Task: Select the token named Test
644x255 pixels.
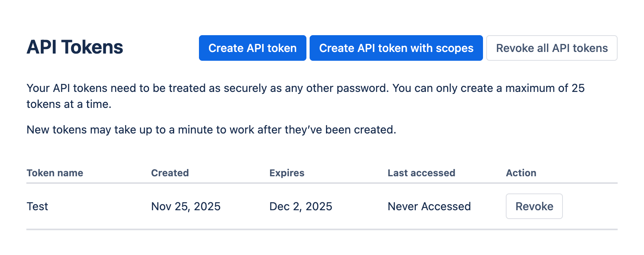Action: 37,206
